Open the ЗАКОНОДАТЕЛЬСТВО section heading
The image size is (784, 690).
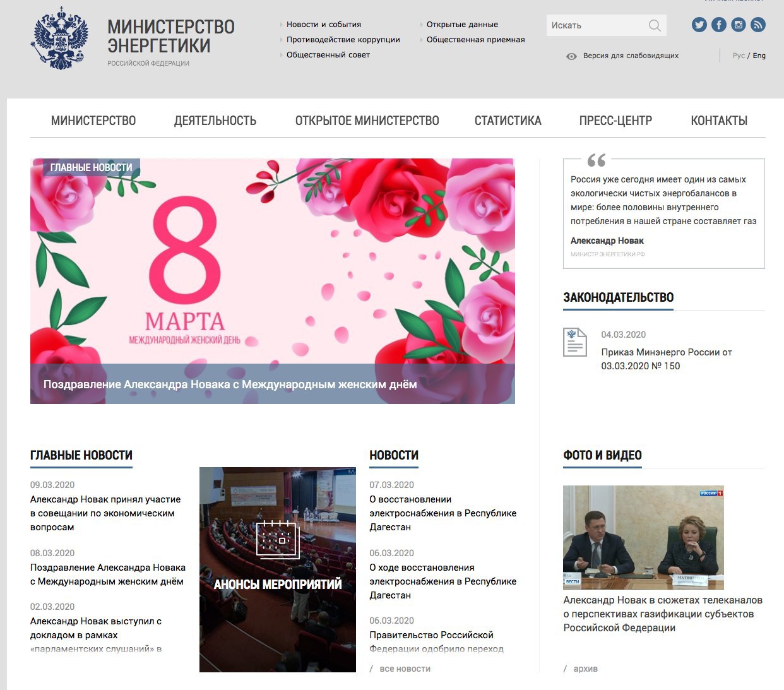coord(619,297)
